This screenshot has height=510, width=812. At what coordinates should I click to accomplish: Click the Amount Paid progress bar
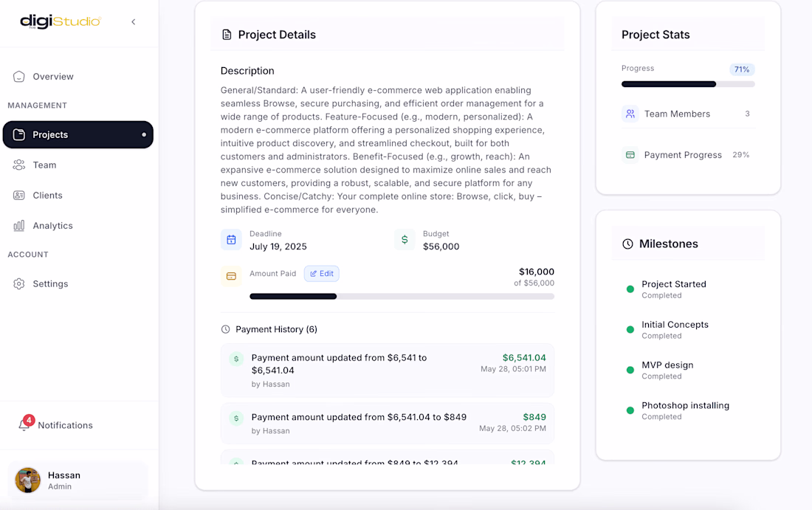(x=402, y=297)
